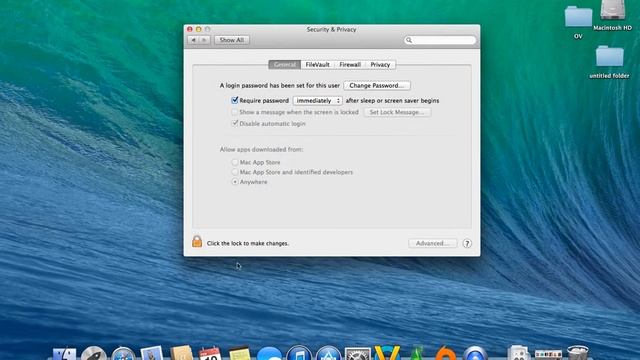Click 'after sleep or screen saver begins' text
The width and height of the screenshot is (640, 360).
click(x=392, y=100)
